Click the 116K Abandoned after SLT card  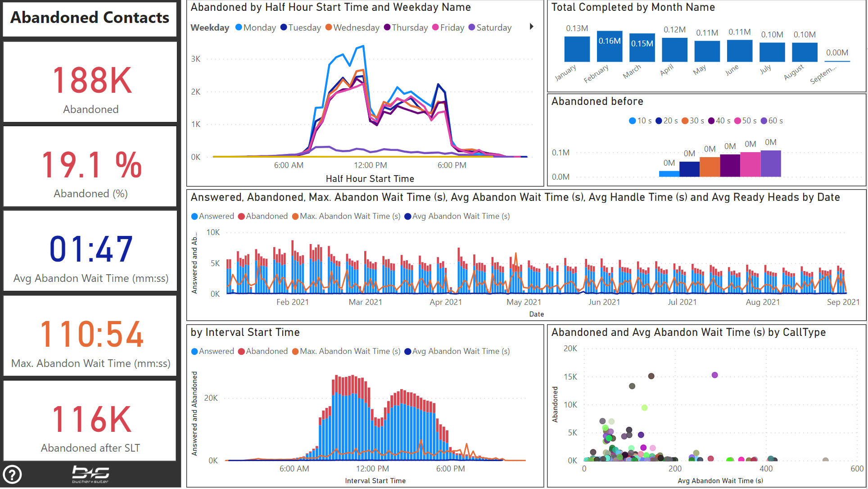point(90,421)
